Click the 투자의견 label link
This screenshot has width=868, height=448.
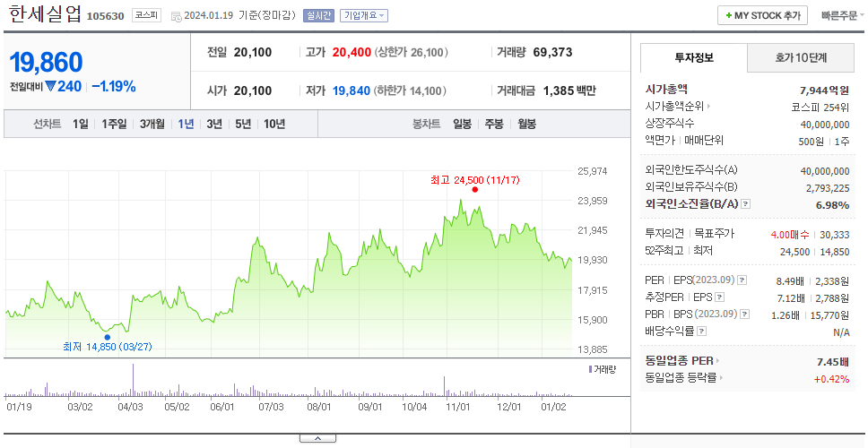click(x=664, y=233)
